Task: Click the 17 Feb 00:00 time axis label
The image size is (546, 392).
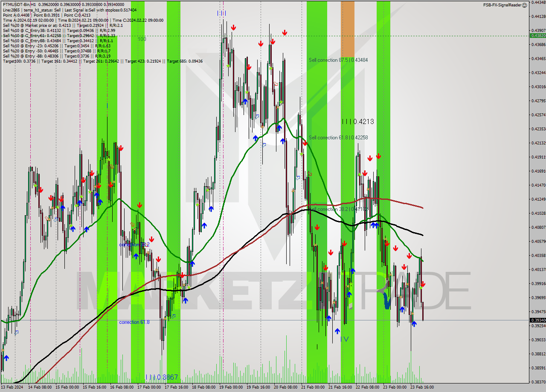Action: [x=149, y=387]
